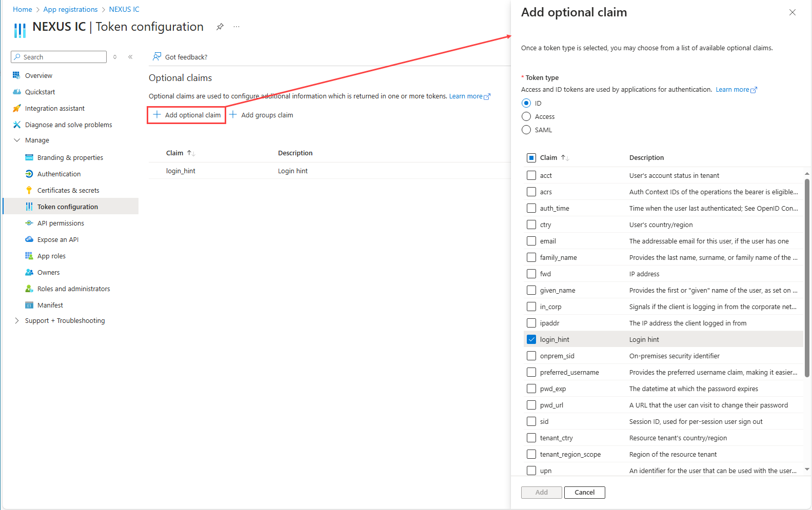Image resolution: width=812 pixels, height=510 pixels.
Task: Open the more options ellipsis beside title
Action: 236,27
